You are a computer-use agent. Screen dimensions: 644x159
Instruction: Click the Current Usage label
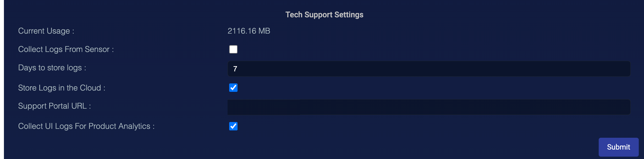46,31
